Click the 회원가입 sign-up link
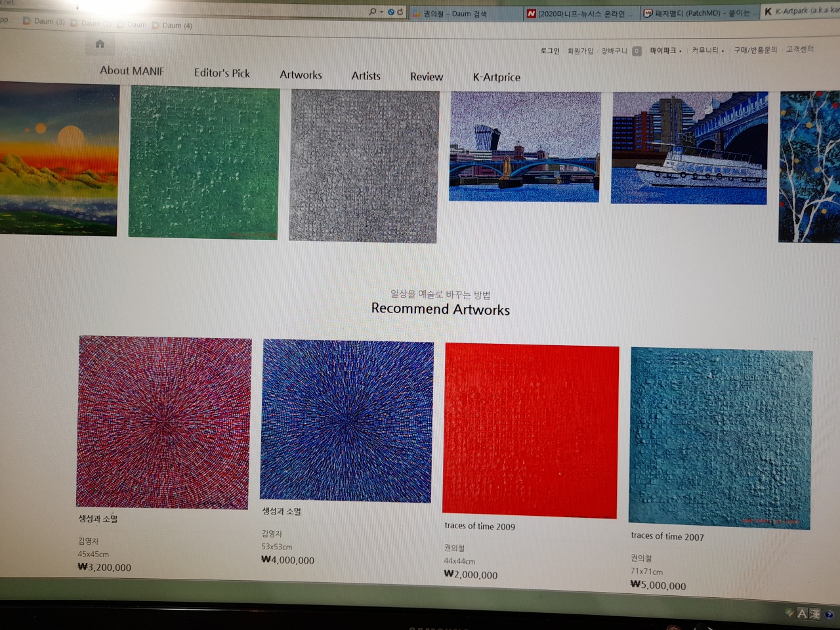Screen dimensions: 840x630 coord(580,51)
